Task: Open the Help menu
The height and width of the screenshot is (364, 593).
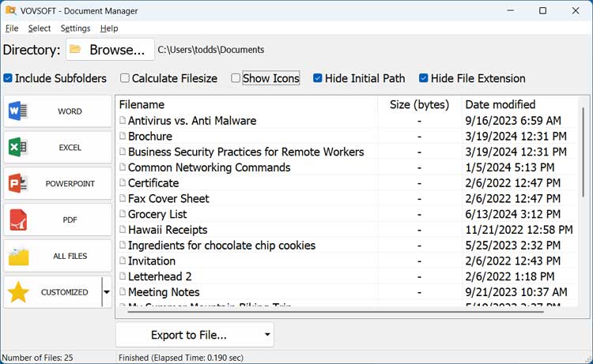Action: click(x=109, y=28)
